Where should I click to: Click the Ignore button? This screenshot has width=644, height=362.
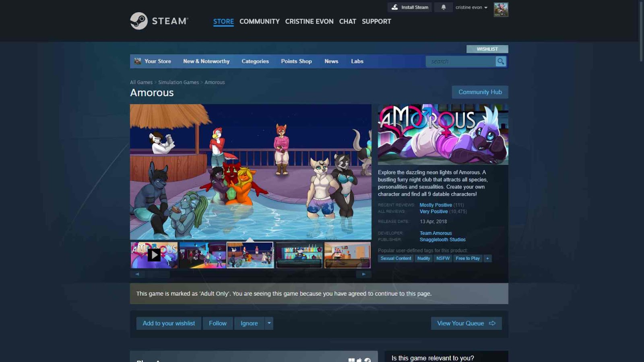click(x=249, y=323)
